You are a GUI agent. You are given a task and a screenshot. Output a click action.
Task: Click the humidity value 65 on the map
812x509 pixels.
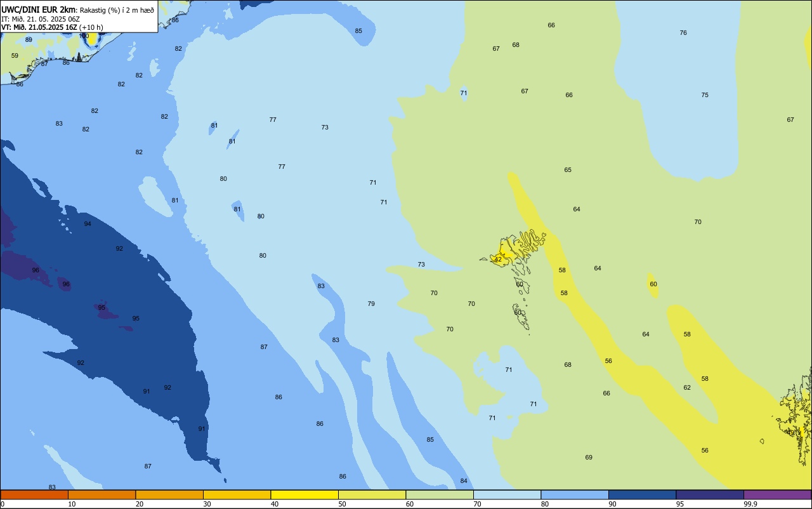pos(568,170)
